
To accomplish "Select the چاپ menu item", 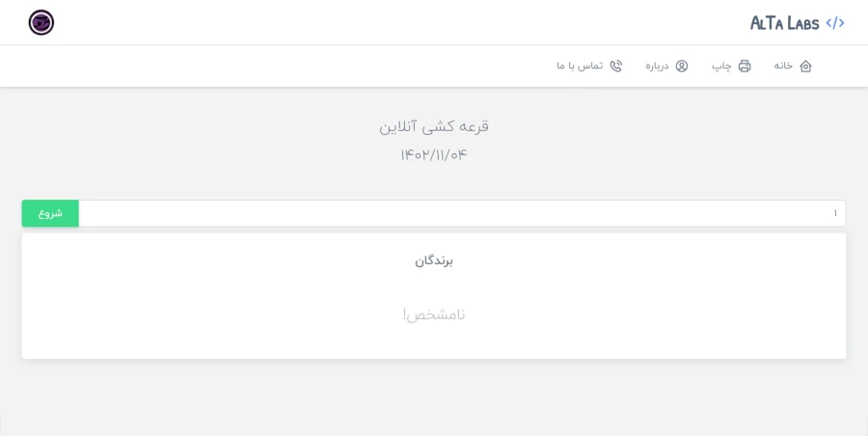I will [x=722, y=66].
